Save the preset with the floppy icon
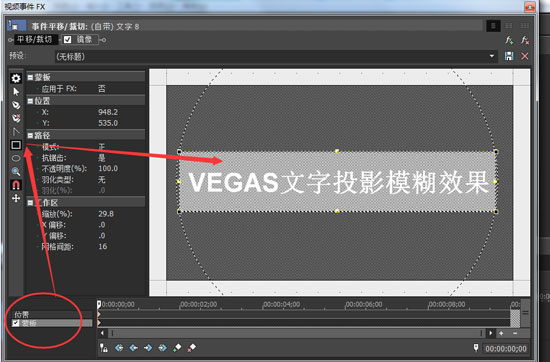Image resolution: width=550 pixels, height=362 pixels. pyautogui.click(x=509, y=56)
